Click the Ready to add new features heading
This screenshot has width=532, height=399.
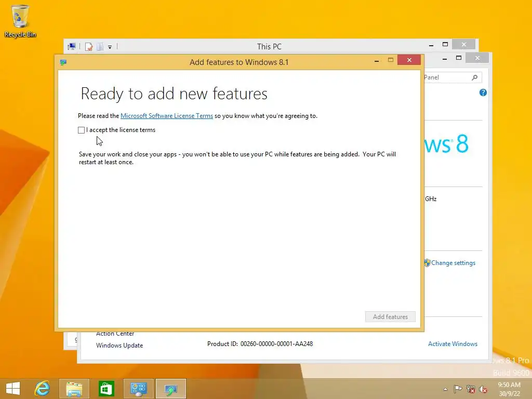click(174, 94)
